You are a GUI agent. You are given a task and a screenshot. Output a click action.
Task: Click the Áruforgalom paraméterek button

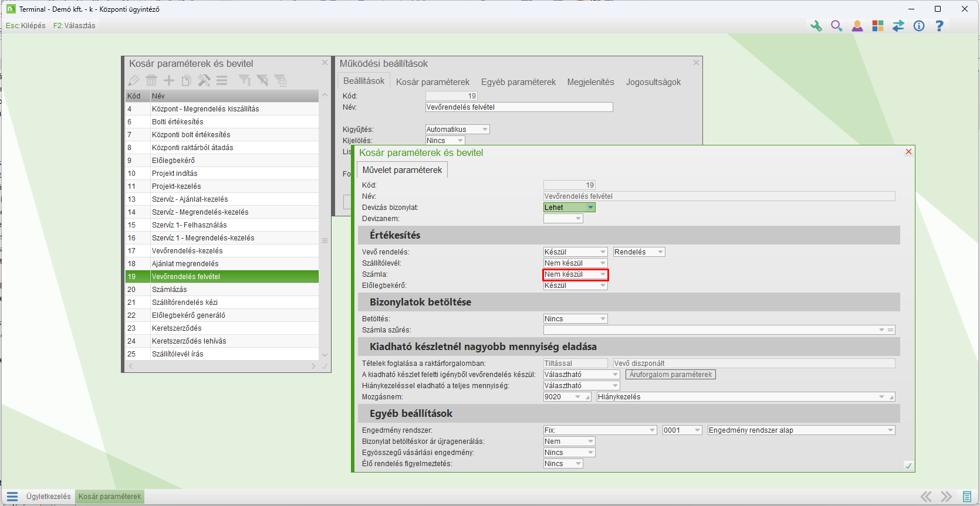pyautogui.click(x=671, y=375)
